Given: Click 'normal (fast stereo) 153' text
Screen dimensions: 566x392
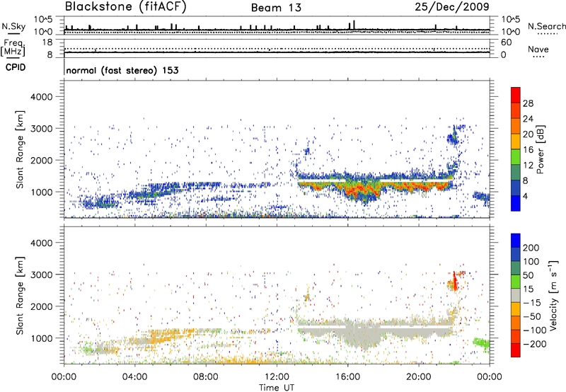Looking at the screenshot, I should (122, 70).
